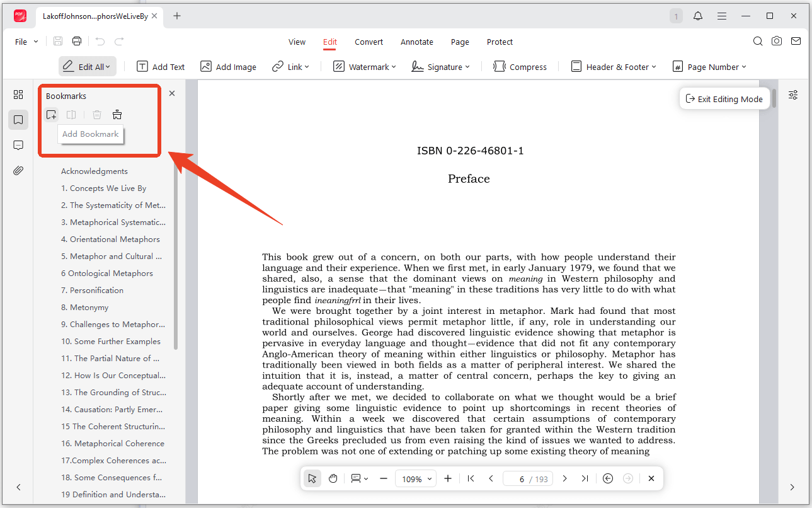
Task: Open the Signature dropdown
Action: click(440, 67)
